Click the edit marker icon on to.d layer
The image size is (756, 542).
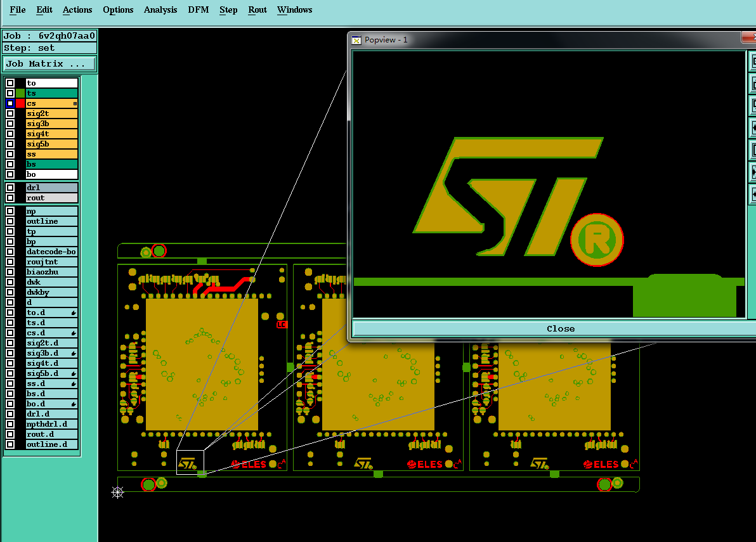[74, 313]
